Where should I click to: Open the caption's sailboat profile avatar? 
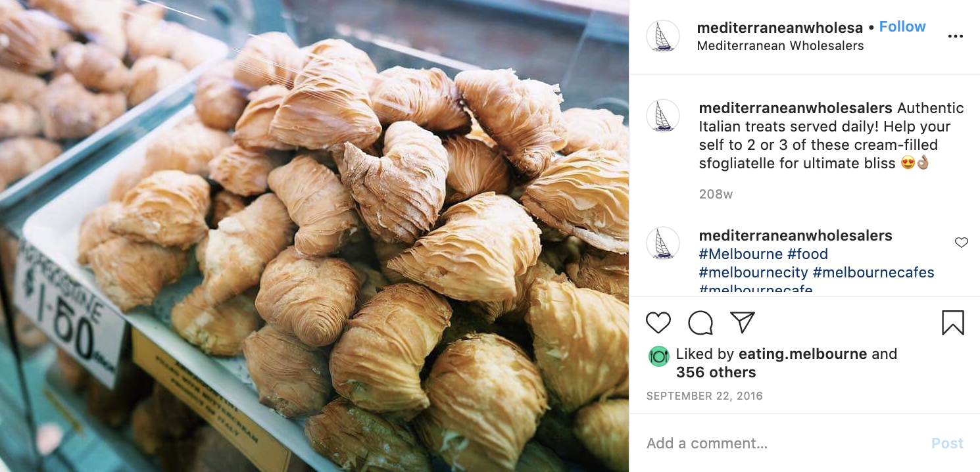[663, 116]
